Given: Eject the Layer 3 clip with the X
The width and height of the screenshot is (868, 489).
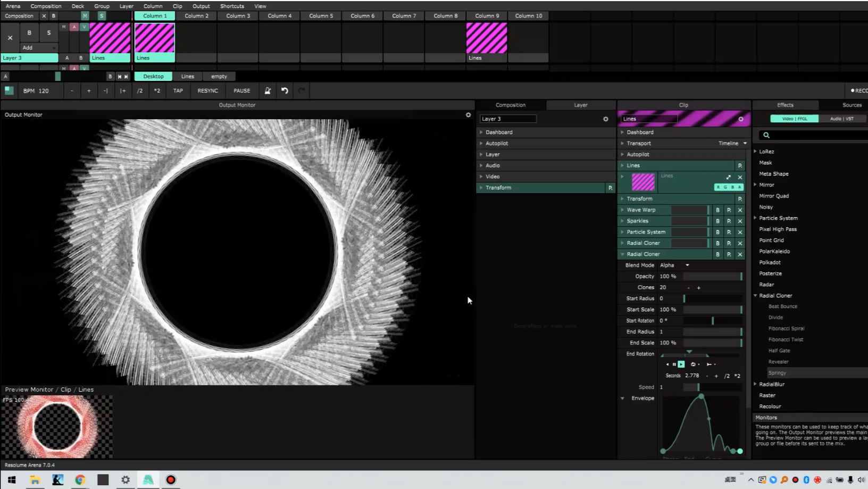Looking at the screenshot, I should [x=10, y=38].
